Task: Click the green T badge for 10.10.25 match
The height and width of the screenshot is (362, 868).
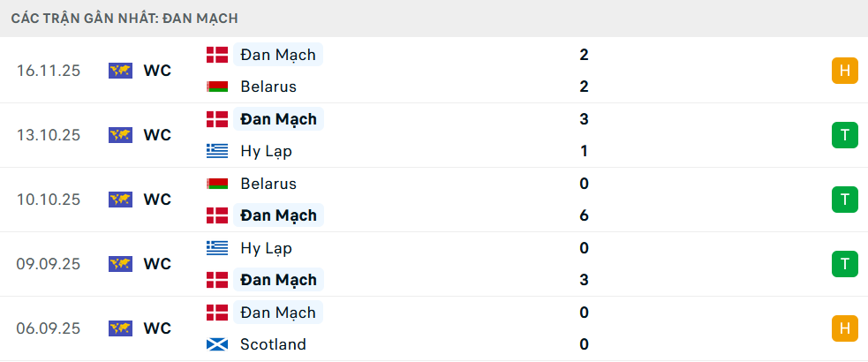Action: tap(845, 200)
